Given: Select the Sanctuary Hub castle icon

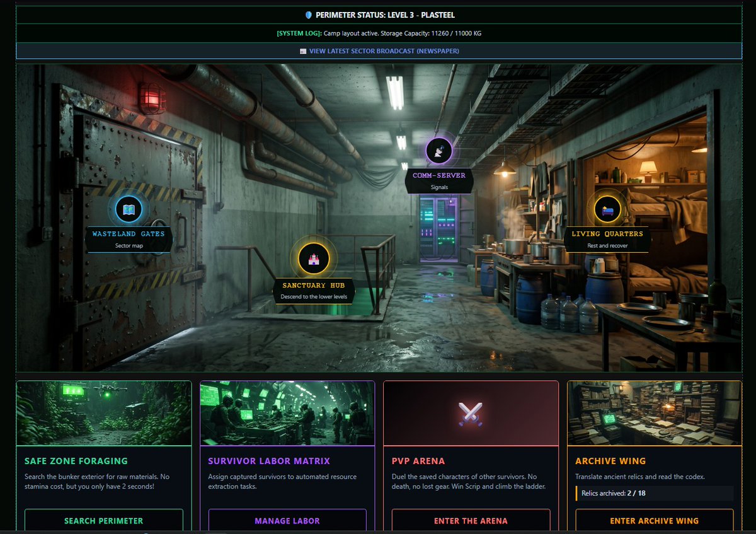Looking at the screenshot, I should (x=314, y=259).
